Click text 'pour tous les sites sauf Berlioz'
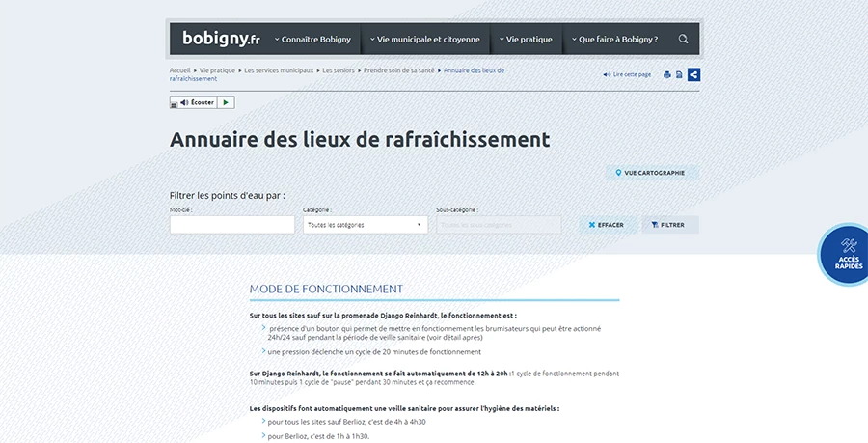 pos(346,422)
